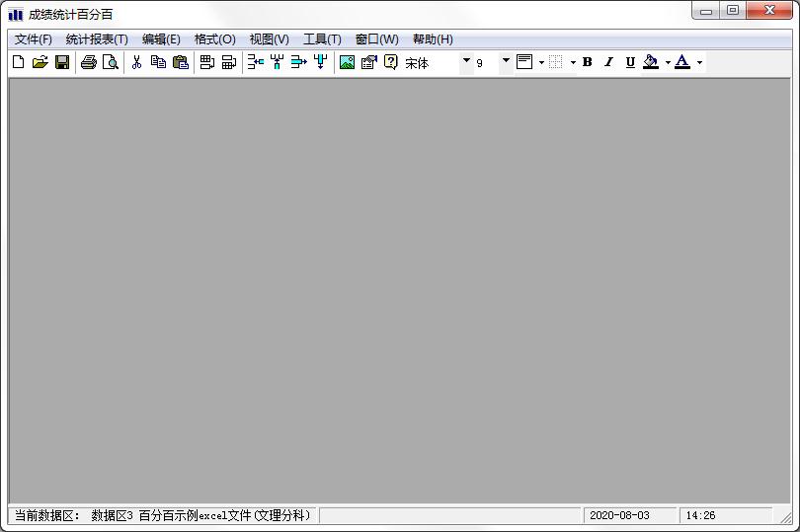Viewport: 800px width, 532px height.
Task: Open the 帮助(H) menu
Action: 433,39
